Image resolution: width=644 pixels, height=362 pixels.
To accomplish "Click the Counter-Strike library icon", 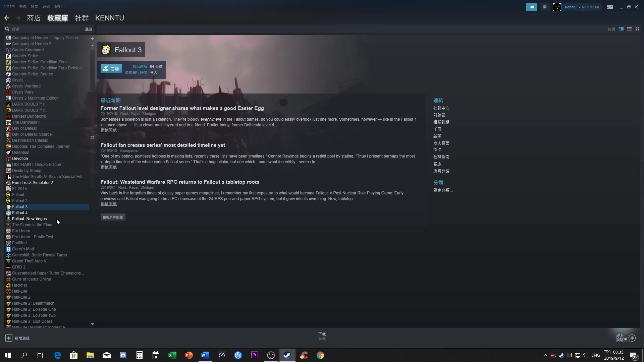I will coord(8,56).
